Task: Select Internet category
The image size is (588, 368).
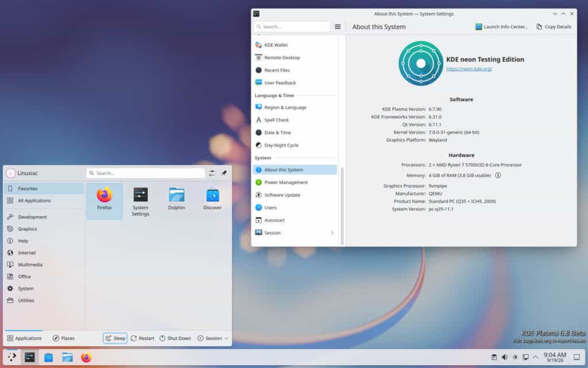Action: click(44, 253)
